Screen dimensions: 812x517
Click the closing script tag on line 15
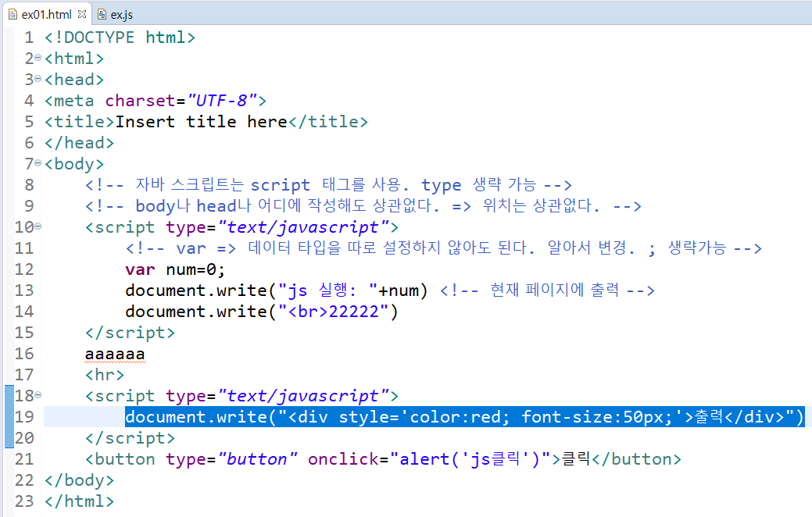(x=130, y=333)
